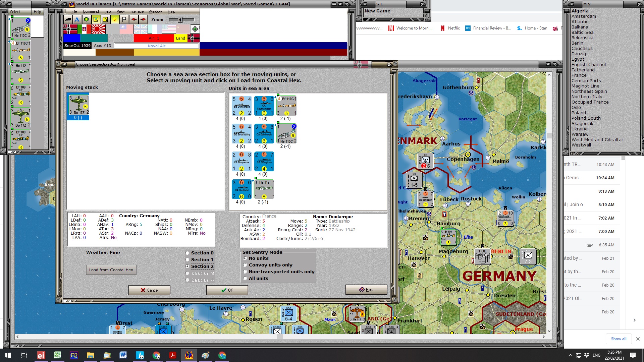Select the rail transport icon on the toolbar
The height and width of the screenshot is (362, 644).
68,19
